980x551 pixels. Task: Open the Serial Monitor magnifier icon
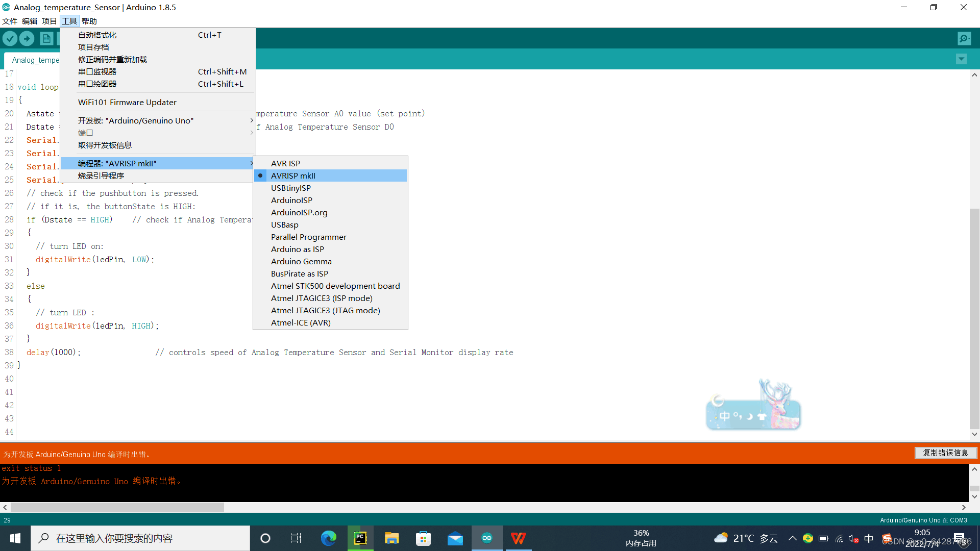964,38
